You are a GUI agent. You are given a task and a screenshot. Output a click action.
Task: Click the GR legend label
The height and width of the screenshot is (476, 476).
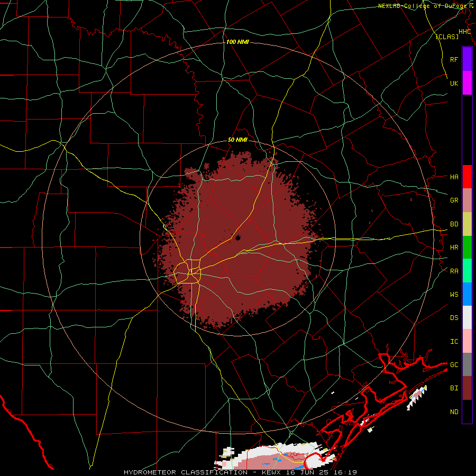click(x=454, y=200)
